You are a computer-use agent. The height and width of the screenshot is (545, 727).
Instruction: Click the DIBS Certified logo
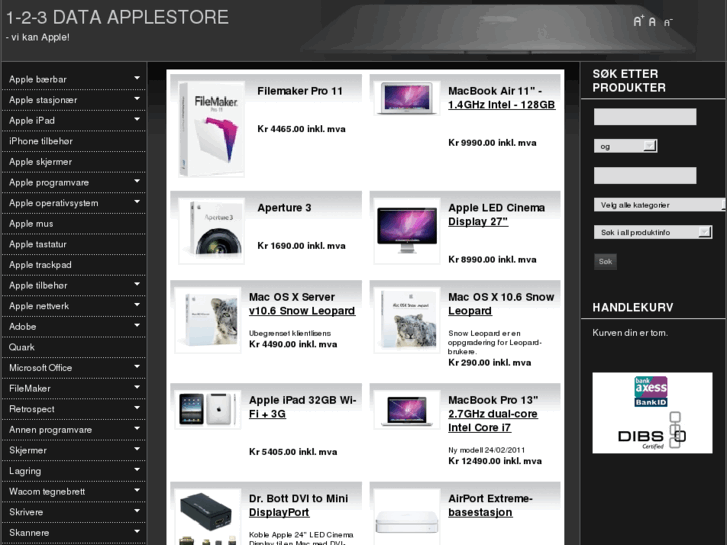pyautogui.click(x=652, y=431)
